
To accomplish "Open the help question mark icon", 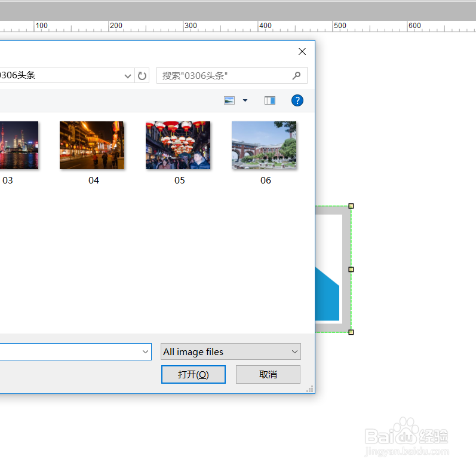I will point(297,100).
